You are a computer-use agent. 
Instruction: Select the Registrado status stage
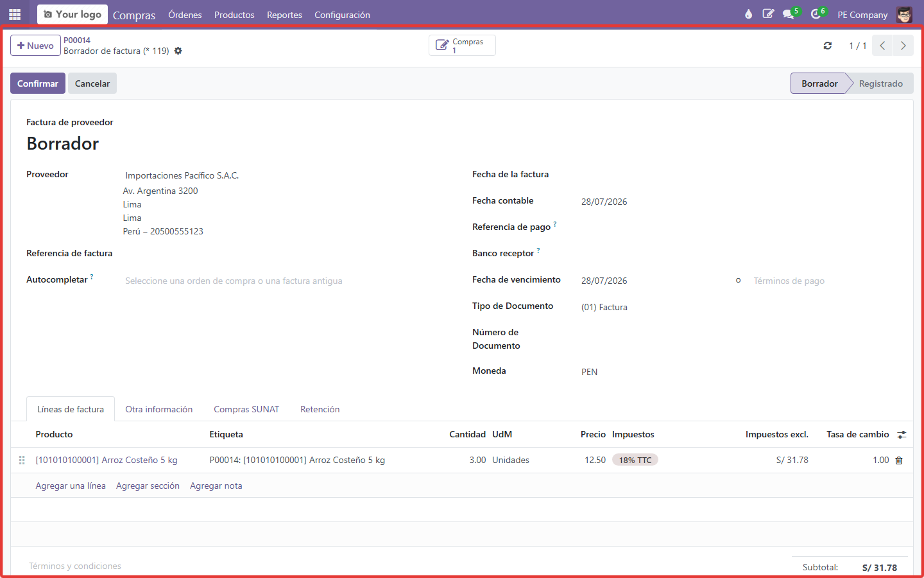click(x=881, y=83)
